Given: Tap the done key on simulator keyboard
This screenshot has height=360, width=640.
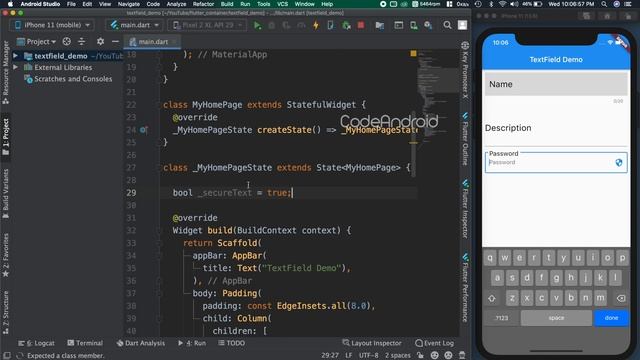Looking at the screenshot, I should pos(611,318).
